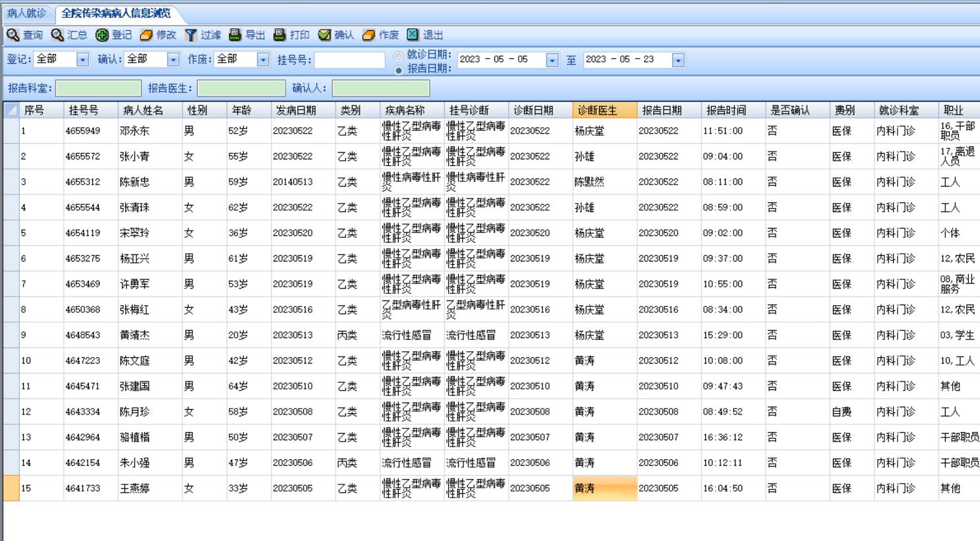Open the start date 2023-05-05 picker

click(x=552, y=61)
